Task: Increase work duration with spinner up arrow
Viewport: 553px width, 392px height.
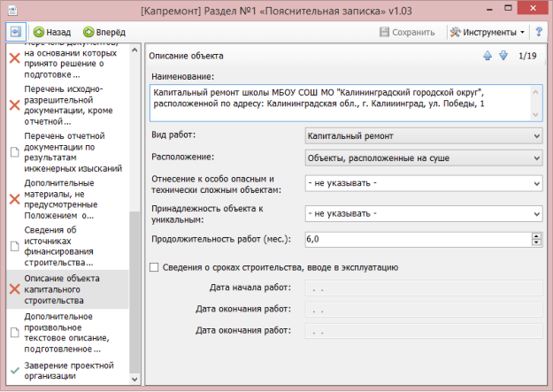Action: [536, 235]
